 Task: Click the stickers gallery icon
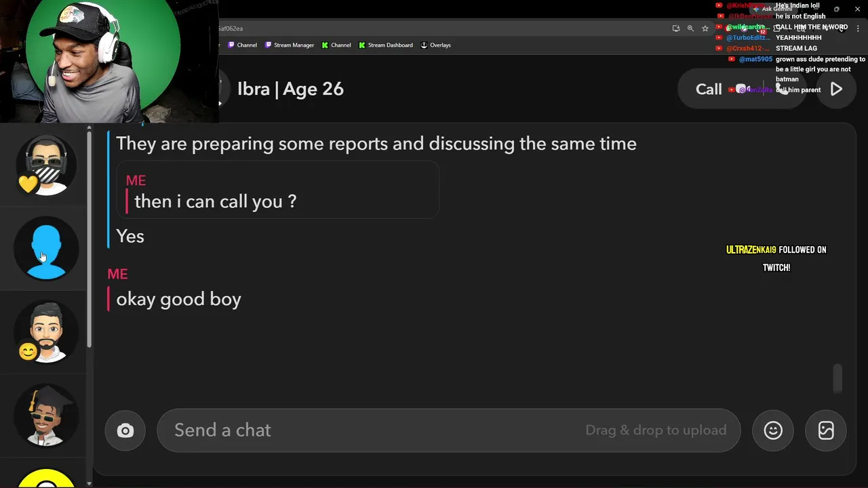click(x=826, y=430)
